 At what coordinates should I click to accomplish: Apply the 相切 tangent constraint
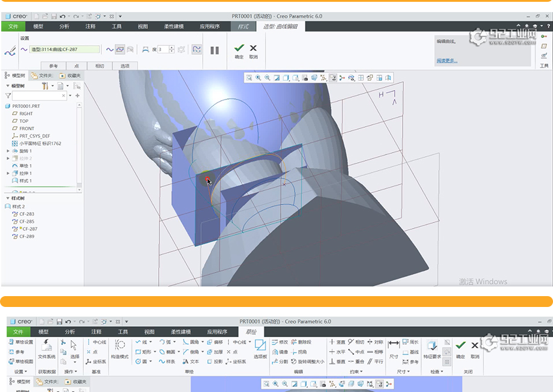[356, 342]
